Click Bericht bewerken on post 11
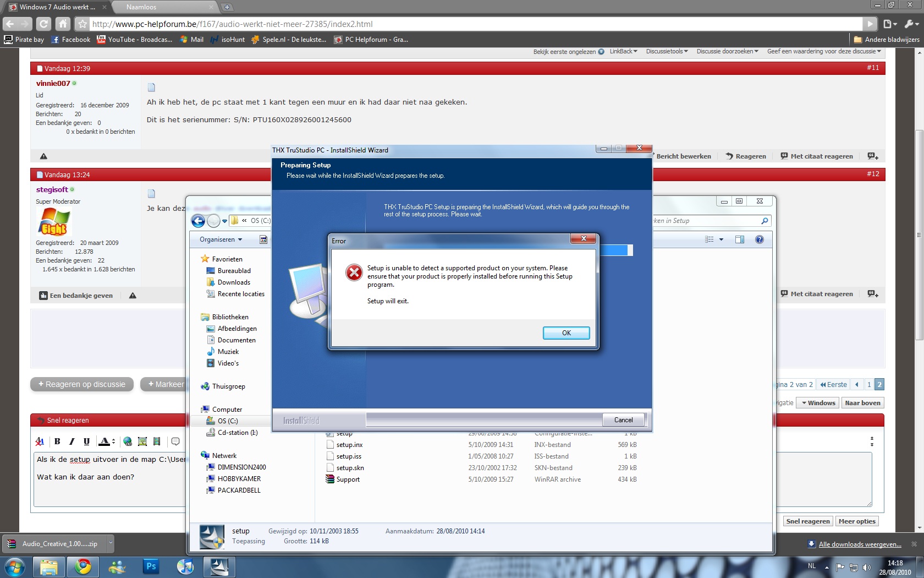 684,156
